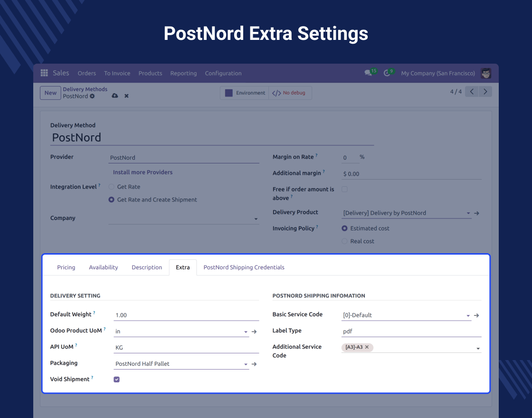
Task: Open activities clock icon with badge 9
Action: 388,72
